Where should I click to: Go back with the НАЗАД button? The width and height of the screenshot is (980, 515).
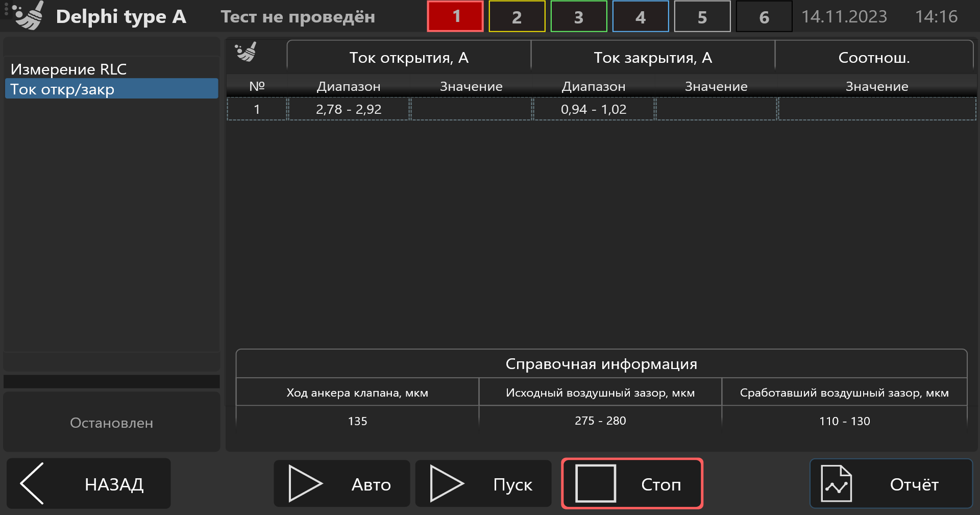click(x=89, y=483)
